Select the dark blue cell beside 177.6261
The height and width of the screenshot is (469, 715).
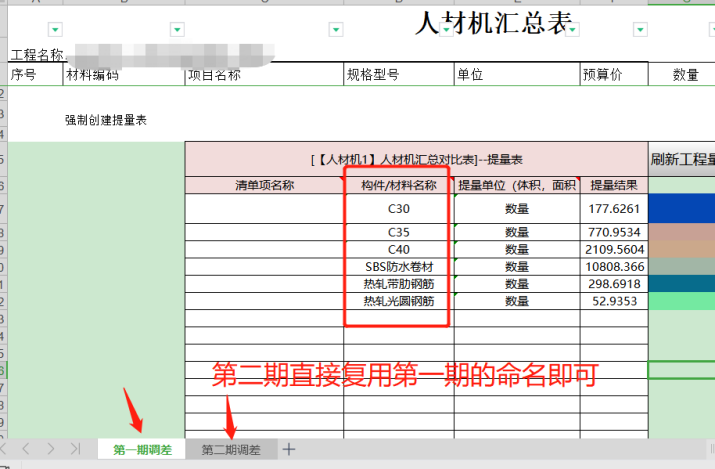(x=682, y=208)
